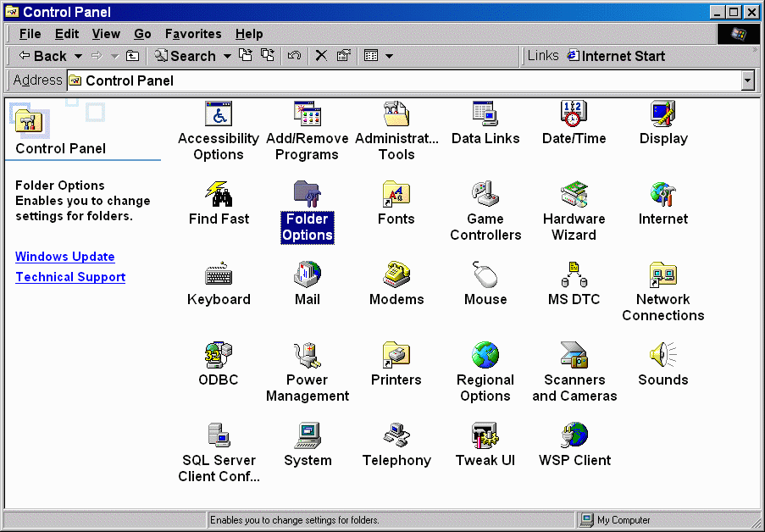Open the Tweak UI applet
Viewport: 765px width, 532px height.
click(485, 436)
